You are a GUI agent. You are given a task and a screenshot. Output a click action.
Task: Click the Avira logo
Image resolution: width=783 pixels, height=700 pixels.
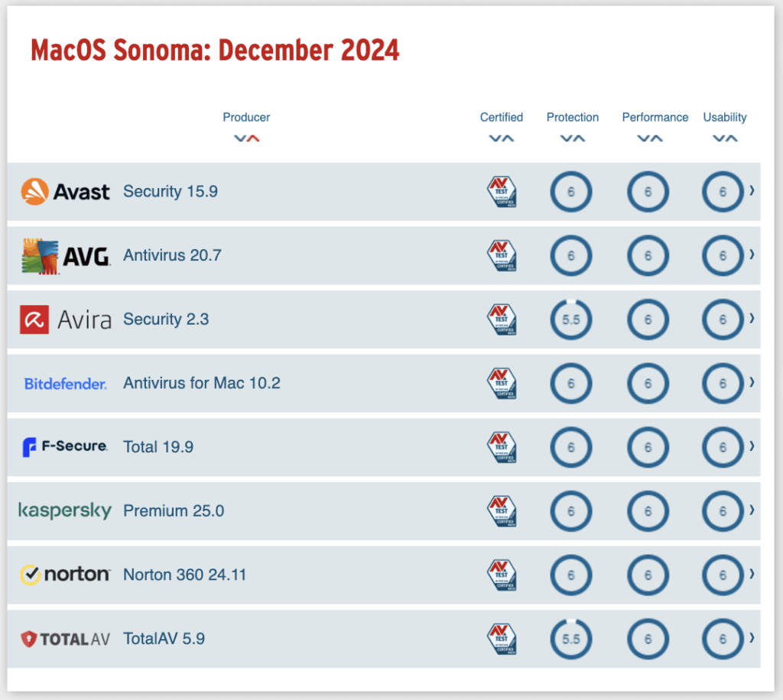click(x=66, y=319)
